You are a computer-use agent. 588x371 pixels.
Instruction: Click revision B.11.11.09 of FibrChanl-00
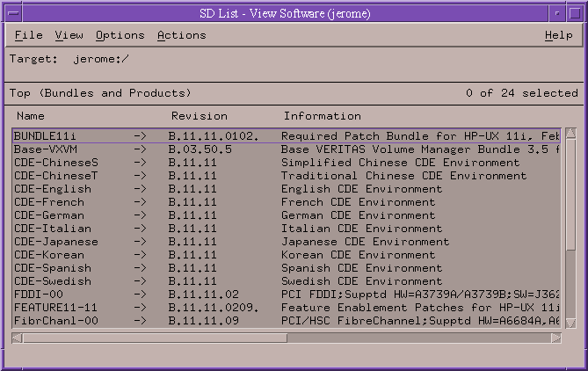(203, 321)
